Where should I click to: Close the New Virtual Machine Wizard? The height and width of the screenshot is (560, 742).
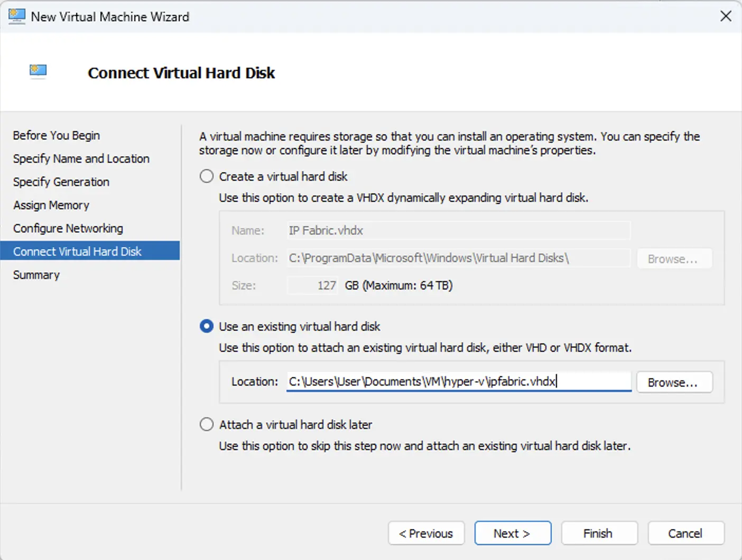726,16
